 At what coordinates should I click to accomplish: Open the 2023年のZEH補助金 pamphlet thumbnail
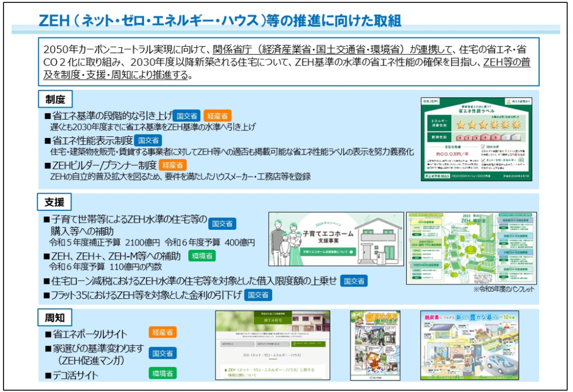[471, 248]
